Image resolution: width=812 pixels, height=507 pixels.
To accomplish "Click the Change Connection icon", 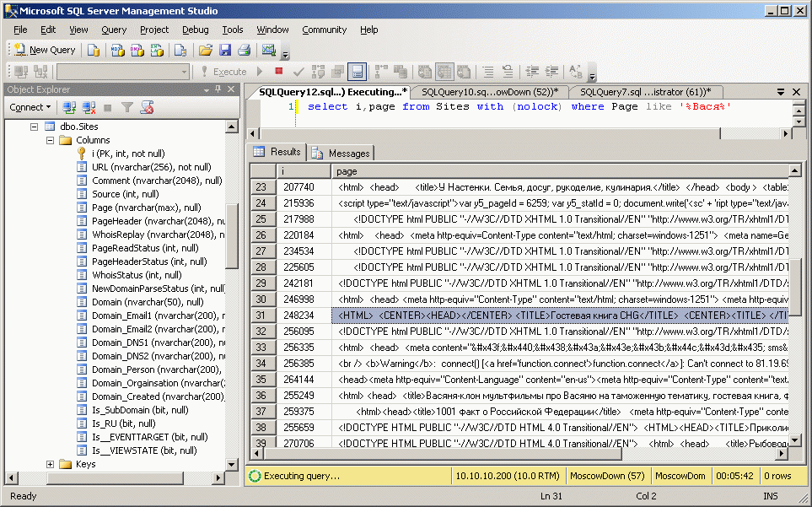I will 40,72.
